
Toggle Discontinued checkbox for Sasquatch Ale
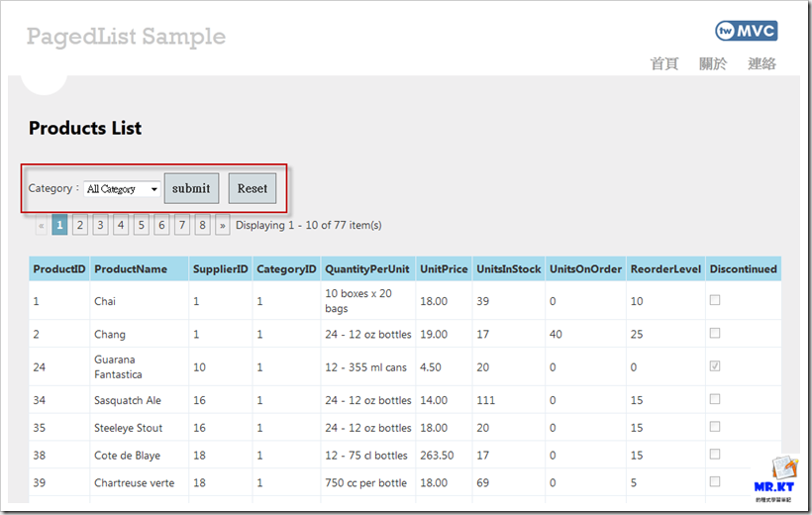pos(715,399)
